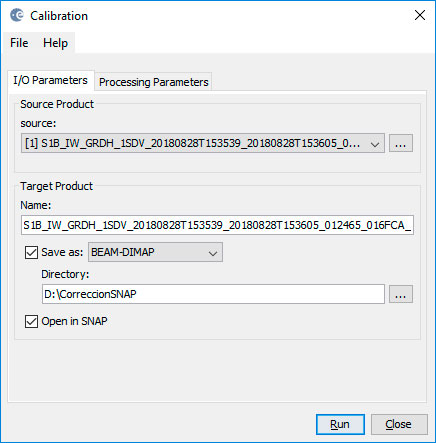Toggle the Save as checkbox
Image resolution: width=436 pixels, height=443 pixels.
click(31, 252)
